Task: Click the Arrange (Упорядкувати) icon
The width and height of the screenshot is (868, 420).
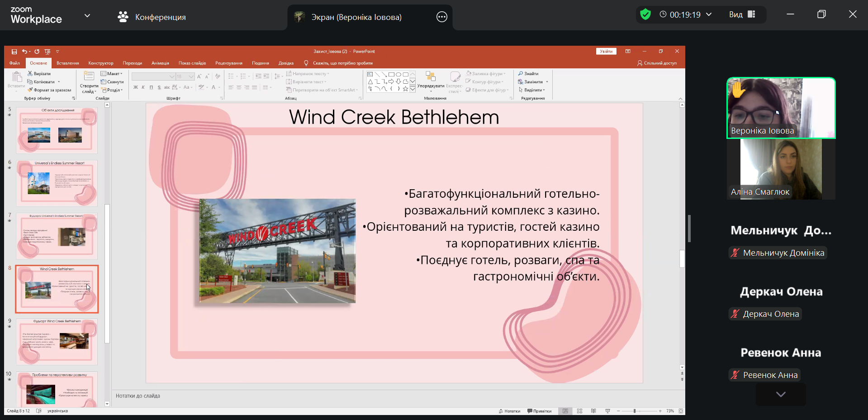Action: pos(431,76)
